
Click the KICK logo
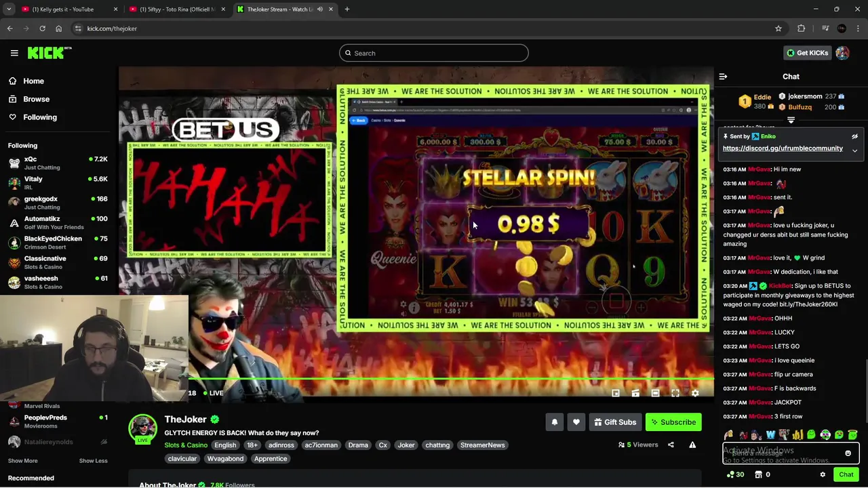point(50,53)
